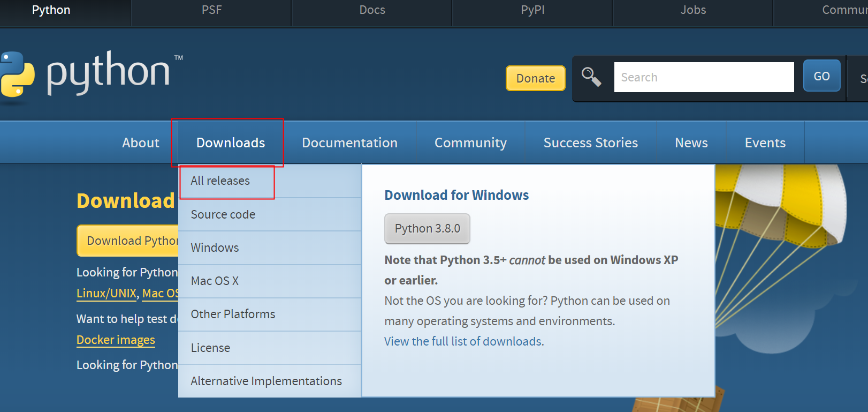This screenshot has height=412, width=868.
Task: Open the Documentation navigation menu
Action: [349, 143]
